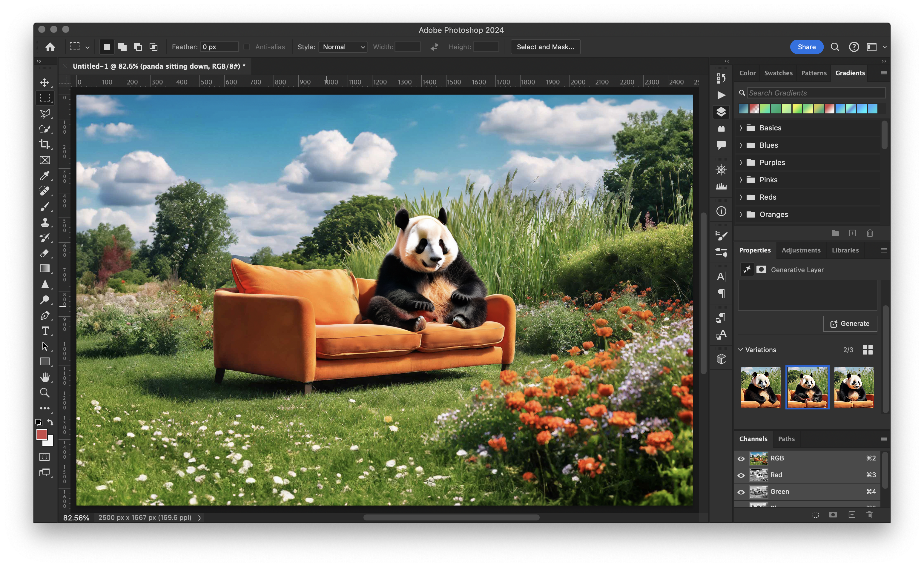Click the Select and Mask button
Image resolution: width=924 pixels, height=567 pixels.
(545, 47)
